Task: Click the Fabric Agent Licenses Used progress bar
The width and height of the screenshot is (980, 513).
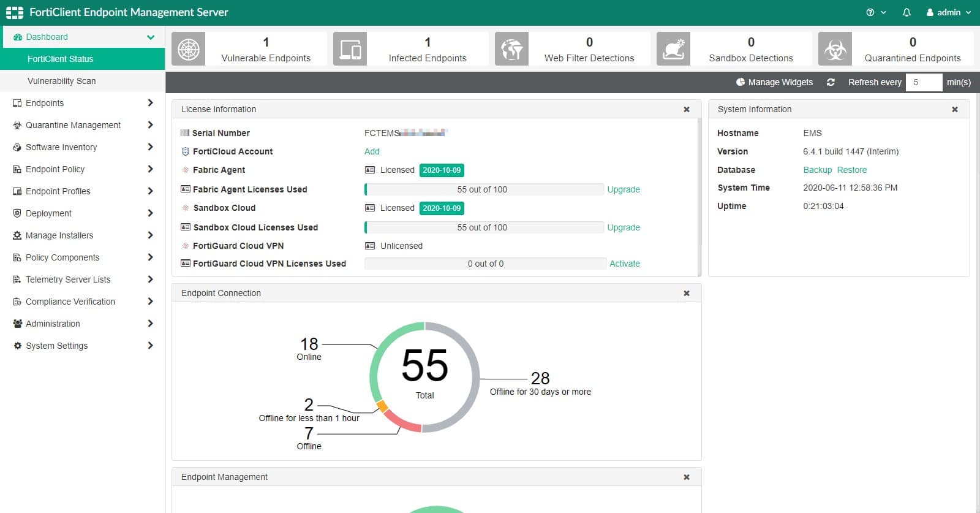Action: (x=484, y=189)
